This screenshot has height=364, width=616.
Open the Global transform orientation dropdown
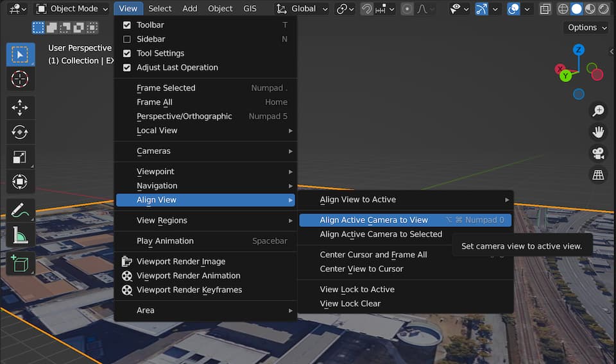pyautogui.click(x=302, y=9)
